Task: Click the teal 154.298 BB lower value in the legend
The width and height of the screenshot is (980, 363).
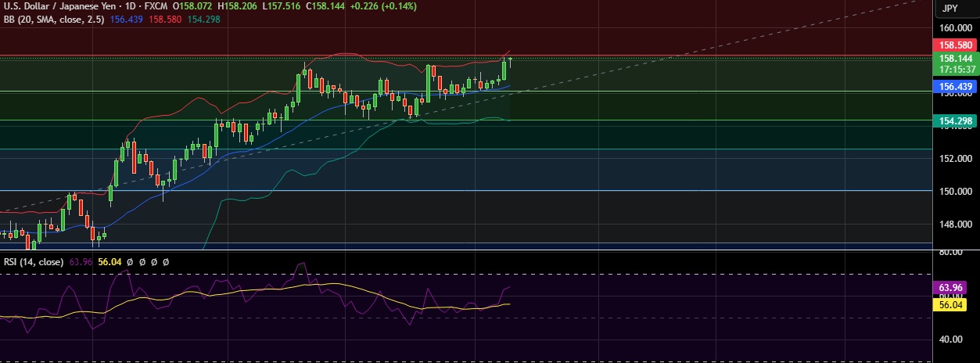Action: coord(204,19)
